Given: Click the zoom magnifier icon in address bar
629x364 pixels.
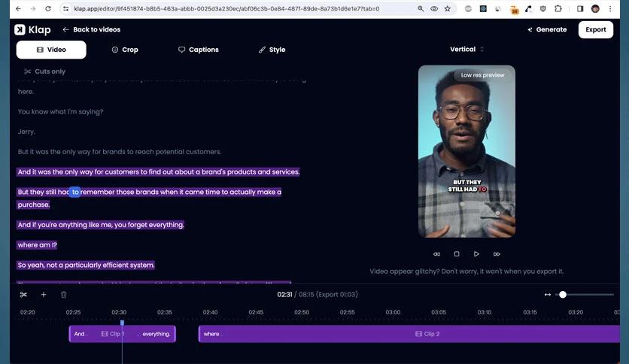Looking at the screenshot, I should [x=421, y=8].
